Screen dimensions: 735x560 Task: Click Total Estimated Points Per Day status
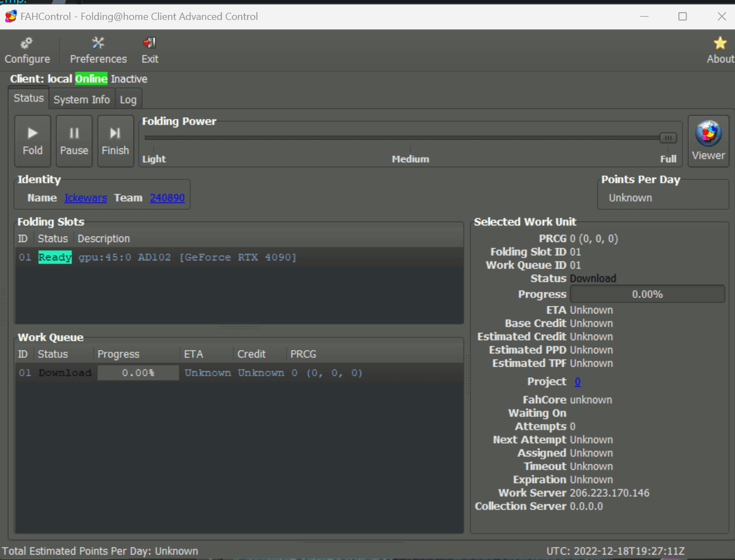tap(100, 551)
